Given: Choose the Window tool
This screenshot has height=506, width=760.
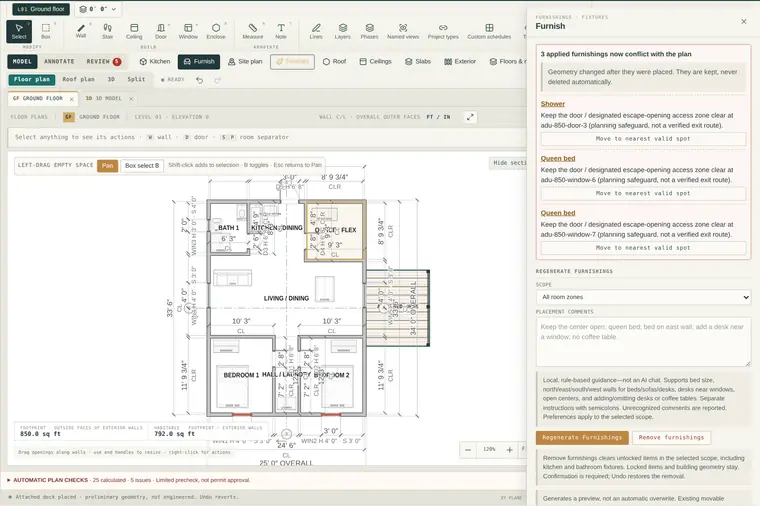Looking at the screenshot, I should point(188,31).
